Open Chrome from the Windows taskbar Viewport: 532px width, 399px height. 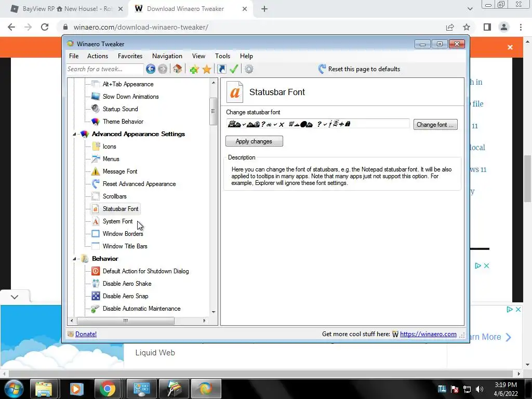(108, 389)
